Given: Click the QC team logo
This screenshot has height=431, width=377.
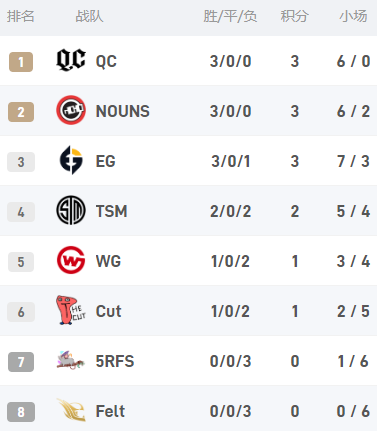Looking at the screenshot, I should [71, 60].
